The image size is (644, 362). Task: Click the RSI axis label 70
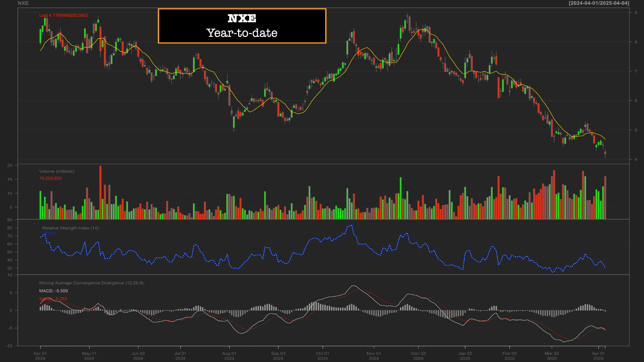[10, 236]
